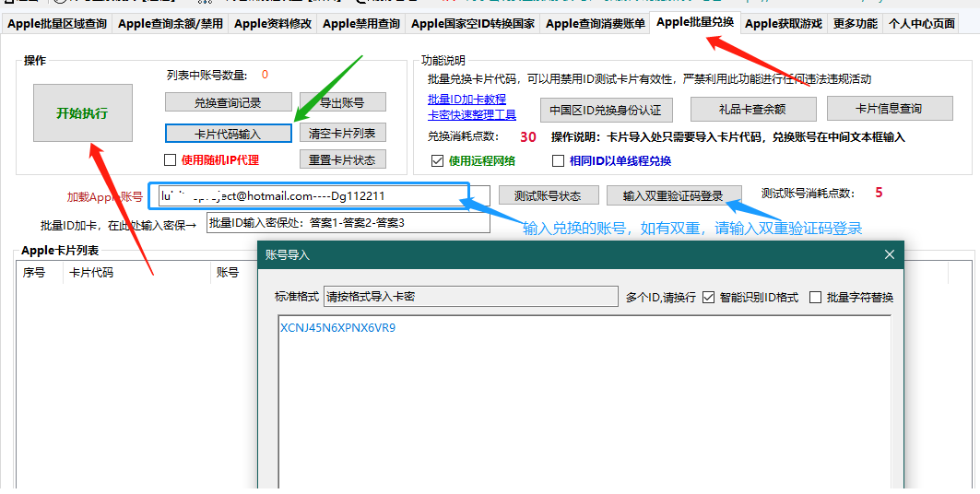980x494 pixels.
Task: Click 测试账号消耗点数 value 5
Action: coord(879,193)
